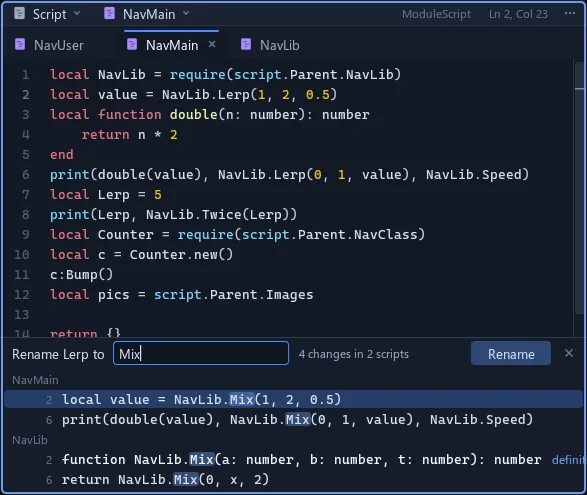Click 'c:Bump()' on line 11
587x495 pixels.
(x=82, y=275)
